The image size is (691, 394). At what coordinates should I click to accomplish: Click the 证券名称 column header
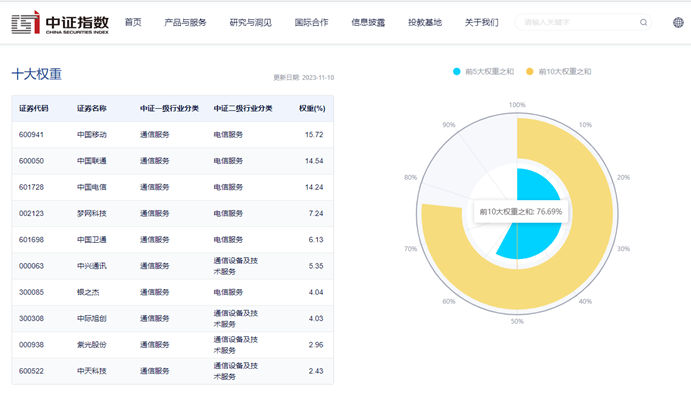pyautogui.click(x=92, y=108)
